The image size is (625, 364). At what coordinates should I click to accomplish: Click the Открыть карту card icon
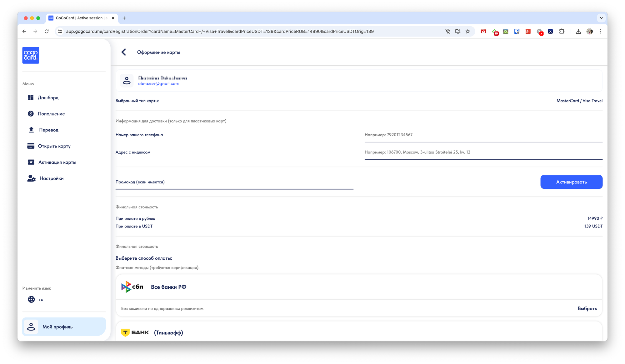pos(31,146)
